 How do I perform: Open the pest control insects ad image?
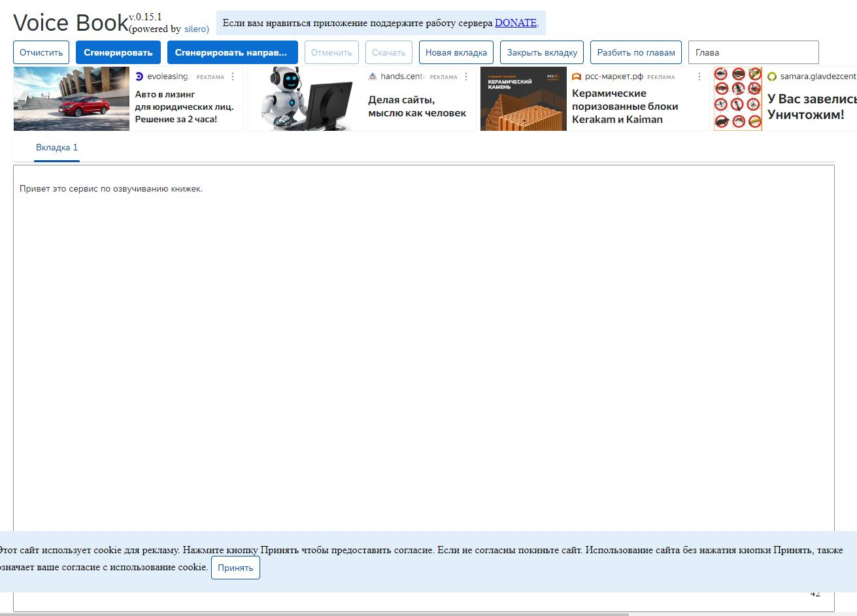pos(738,99)
